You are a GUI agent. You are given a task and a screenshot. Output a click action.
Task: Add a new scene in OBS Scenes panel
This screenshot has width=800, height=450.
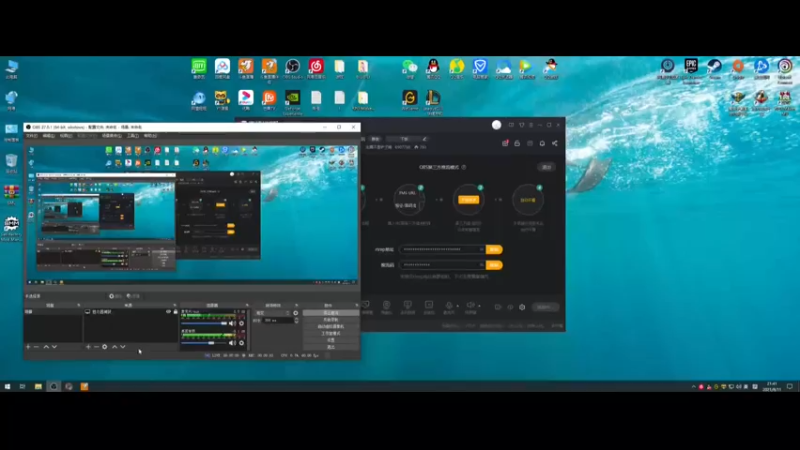pos(28,347)
